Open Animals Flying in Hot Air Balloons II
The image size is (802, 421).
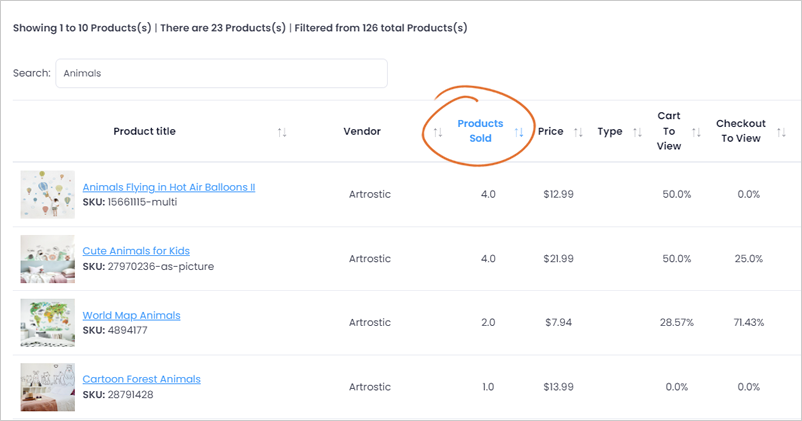[x=169, y=187]
